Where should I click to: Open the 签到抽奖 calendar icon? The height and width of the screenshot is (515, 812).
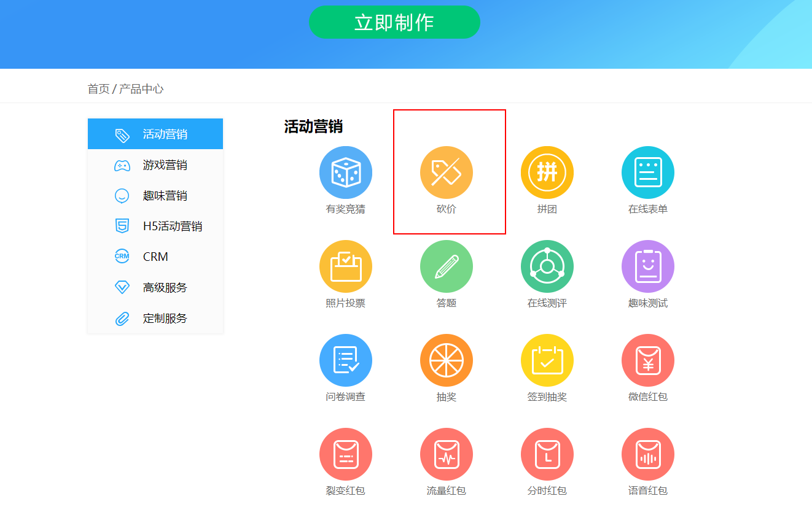pyautogui.click(x=547, y=360)
